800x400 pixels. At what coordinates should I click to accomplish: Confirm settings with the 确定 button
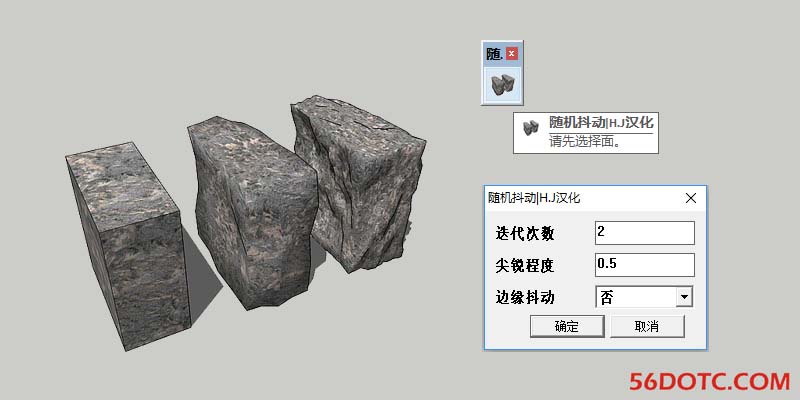(566, 326)
